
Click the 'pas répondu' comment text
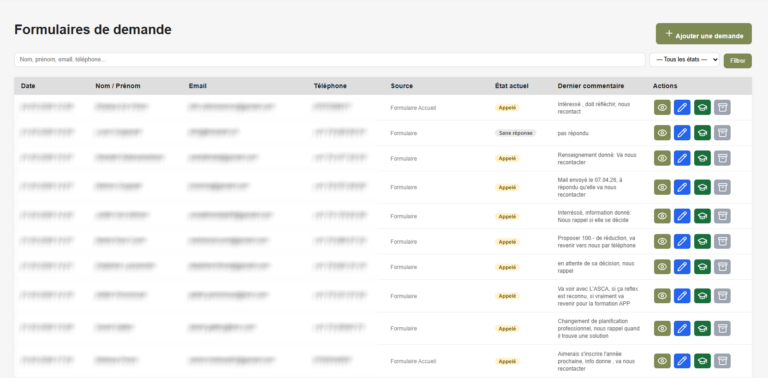coord(573,133)
